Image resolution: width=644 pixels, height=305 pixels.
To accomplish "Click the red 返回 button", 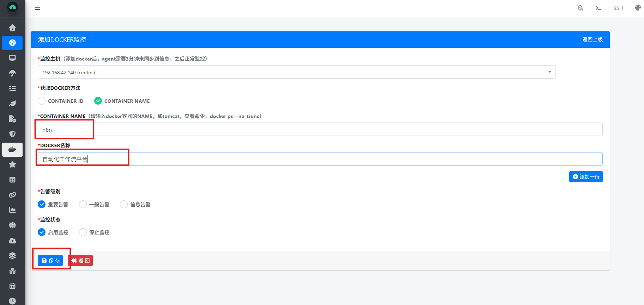I will coord(80,261).
